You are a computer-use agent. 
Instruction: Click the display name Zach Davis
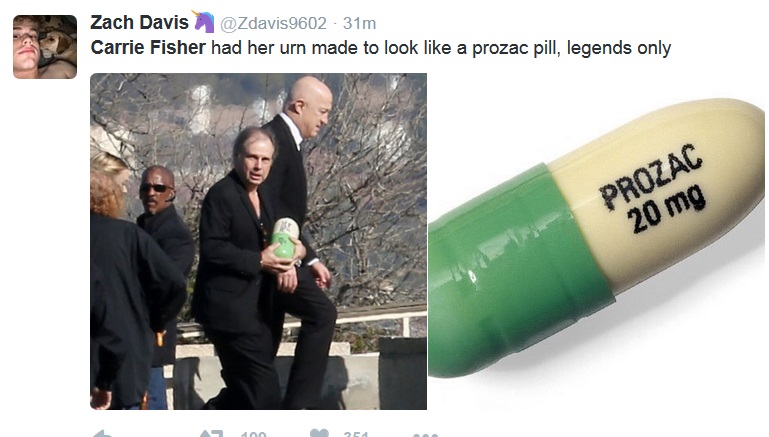[x=139, y=23]
